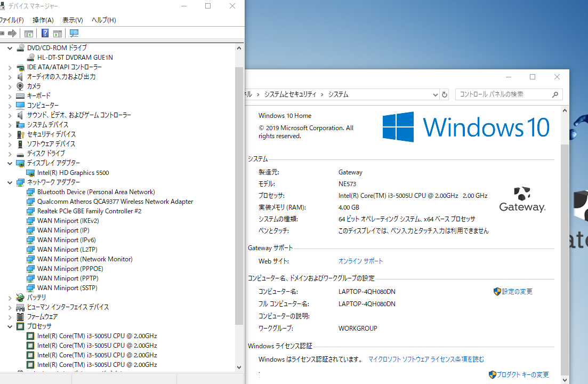Click the Intel(R) HD Graphics 5500 adapter icon
588x384 pixels.
click(x=30, y=173)
